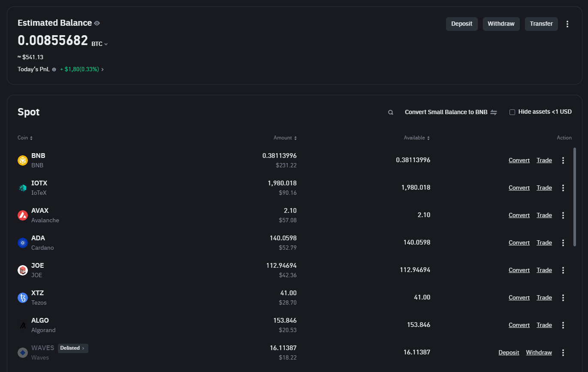Click the Algorand coin logo

(23, 325)
